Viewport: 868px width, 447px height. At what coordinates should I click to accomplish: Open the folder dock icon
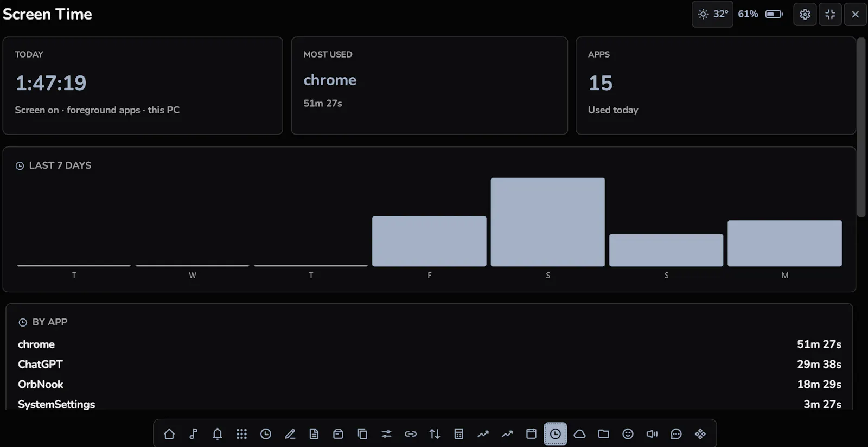point(604,434)
